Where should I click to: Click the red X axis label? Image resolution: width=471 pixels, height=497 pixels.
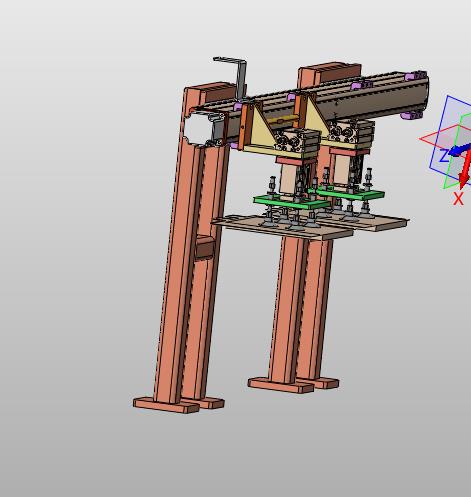coord(458,199)
